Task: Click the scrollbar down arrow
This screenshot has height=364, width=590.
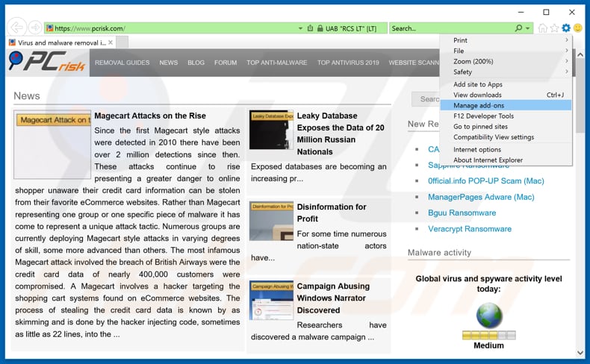Action: click(580, 353)
